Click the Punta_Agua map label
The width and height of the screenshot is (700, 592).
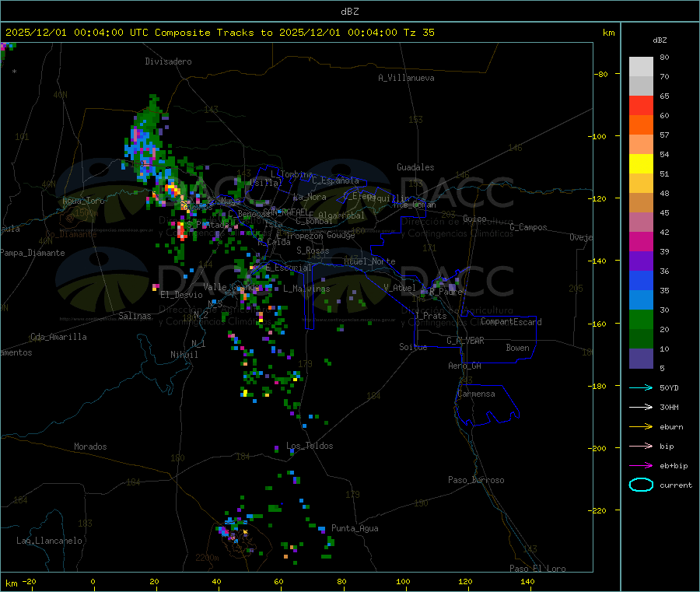pyautogui.click(x=355, y=528)
